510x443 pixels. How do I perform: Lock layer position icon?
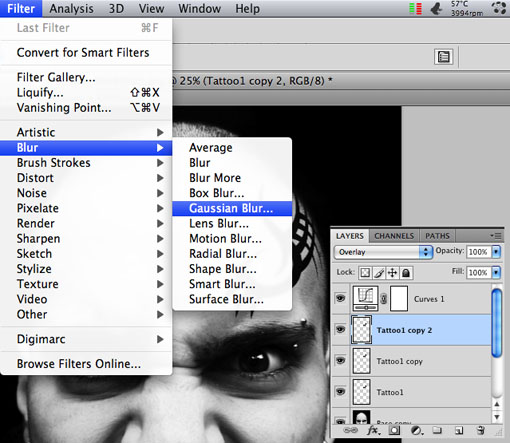pos(392,273)
